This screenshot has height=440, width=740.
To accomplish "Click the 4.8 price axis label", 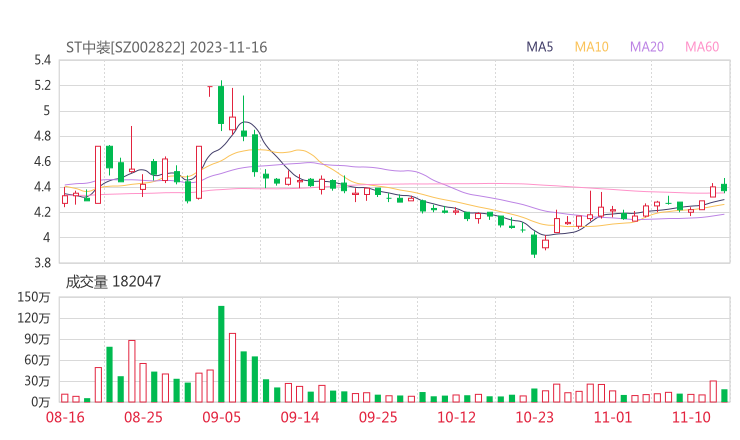I will point(42,136).
